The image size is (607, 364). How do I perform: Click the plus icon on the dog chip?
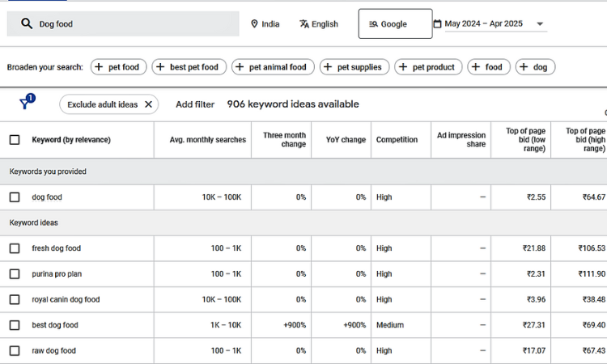click(x=524, y=67)
